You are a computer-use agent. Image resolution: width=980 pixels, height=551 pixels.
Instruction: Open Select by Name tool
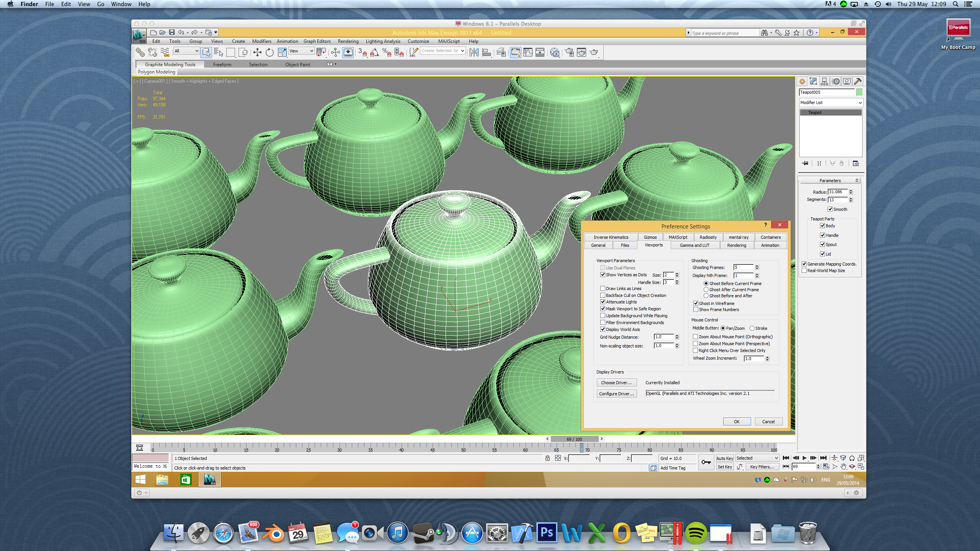(219, 52)
